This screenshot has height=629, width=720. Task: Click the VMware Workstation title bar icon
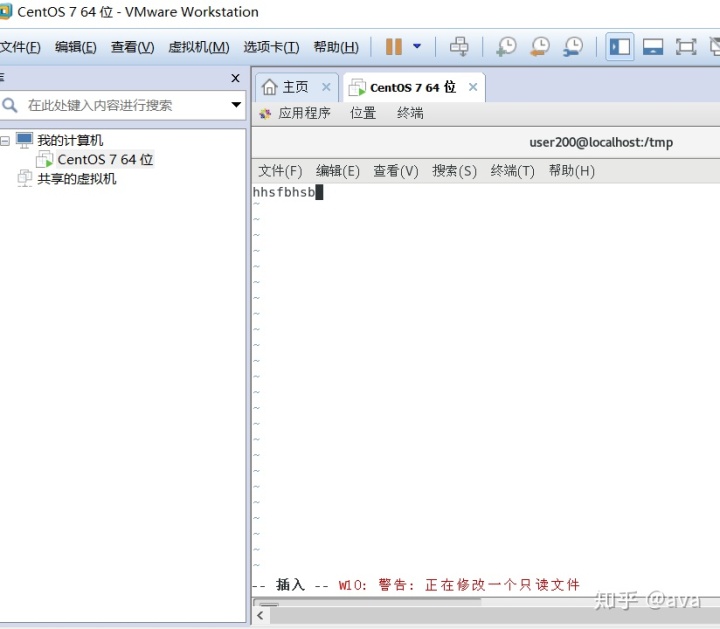click(5, 11)
